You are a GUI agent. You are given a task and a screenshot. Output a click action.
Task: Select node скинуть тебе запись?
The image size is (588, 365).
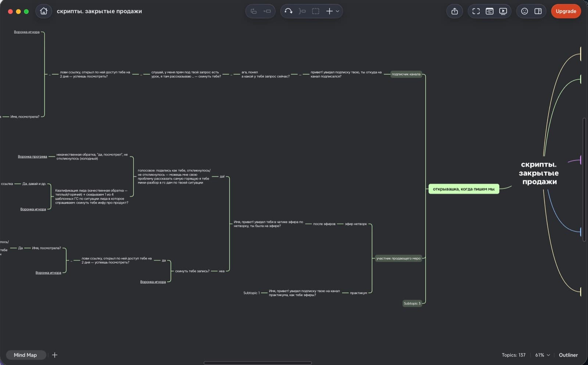192,271
